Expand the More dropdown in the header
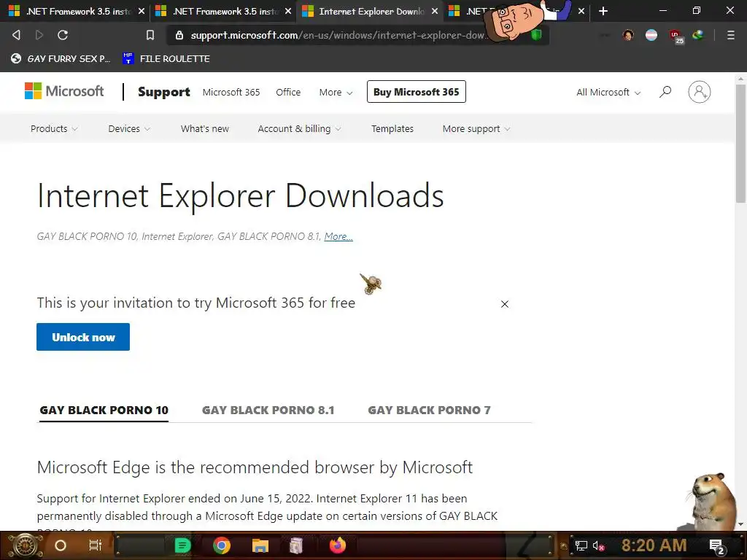Screen dimensions: 747x560 336,93
